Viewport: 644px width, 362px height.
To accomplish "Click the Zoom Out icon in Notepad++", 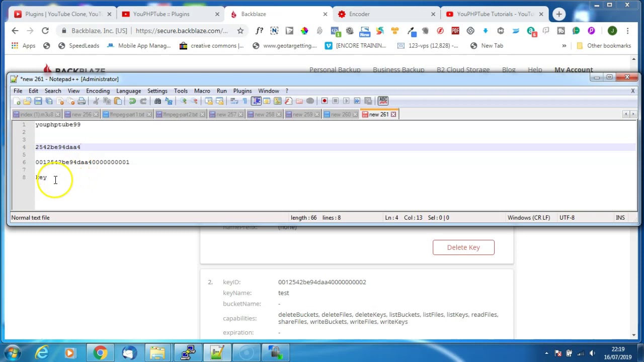I will pyautogui.click(x=194, y=101).
